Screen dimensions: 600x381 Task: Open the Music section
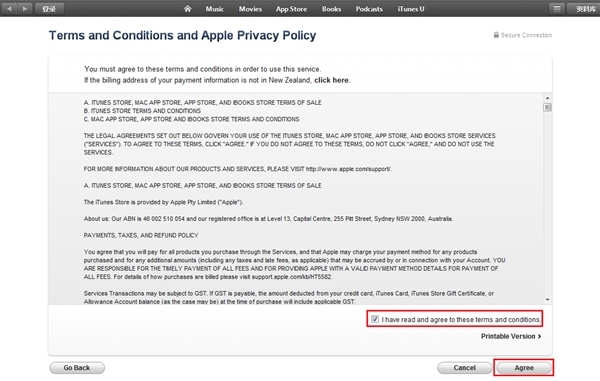(x=214, y=9)
